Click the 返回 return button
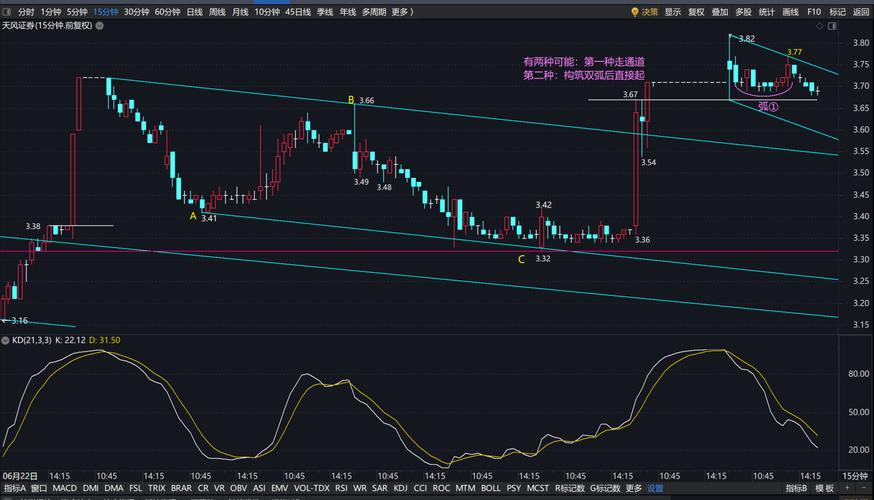Viewport: 874px width, 500px height. [861, 12]
